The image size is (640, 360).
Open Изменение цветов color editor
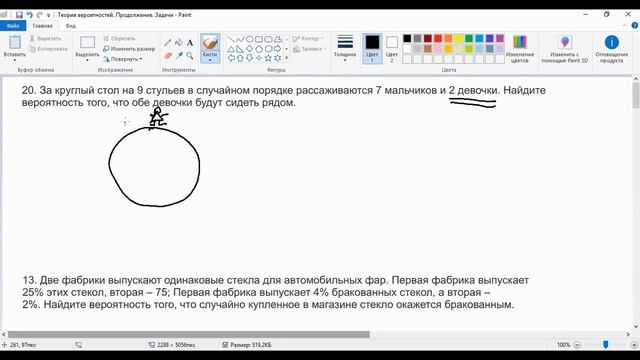(520, 48)
